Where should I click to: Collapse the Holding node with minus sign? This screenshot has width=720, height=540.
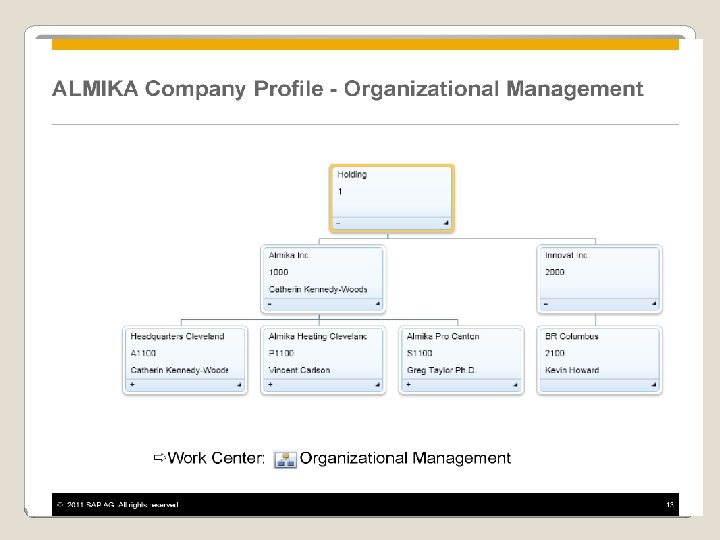338,223
